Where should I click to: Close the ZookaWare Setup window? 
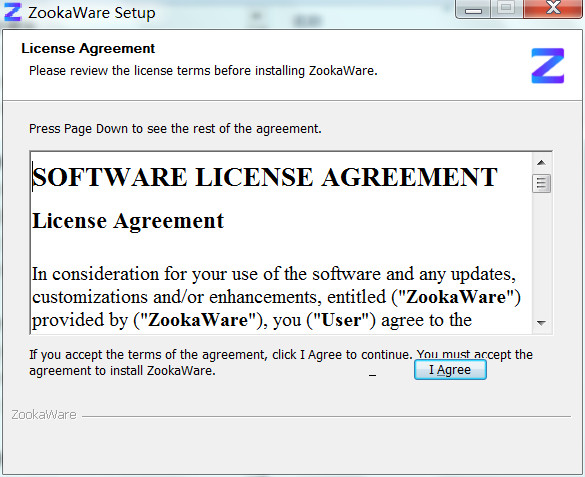(553, 9)
